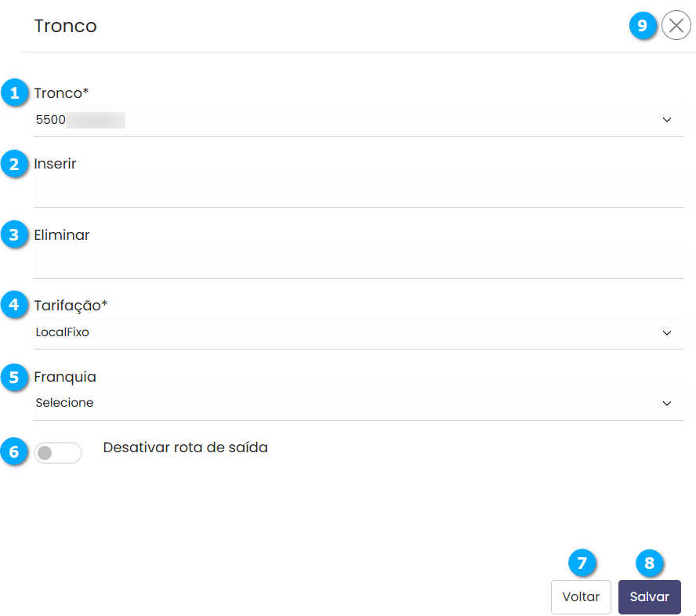Click the numbered badge 7 above Voltar
696x616 pixels.
point(582,562)
